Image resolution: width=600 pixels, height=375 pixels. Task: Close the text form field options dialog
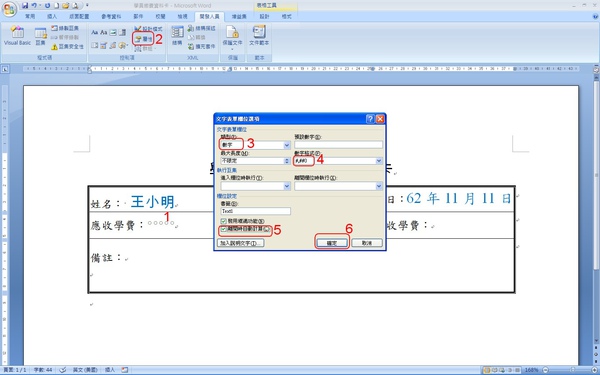pos(380,119)
